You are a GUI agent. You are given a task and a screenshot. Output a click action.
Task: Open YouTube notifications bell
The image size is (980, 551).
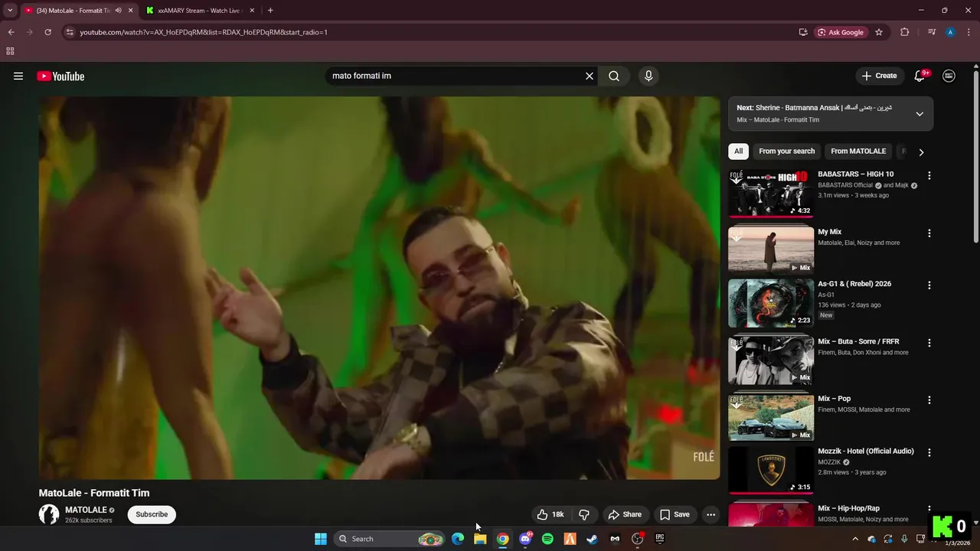coord(920,76)
